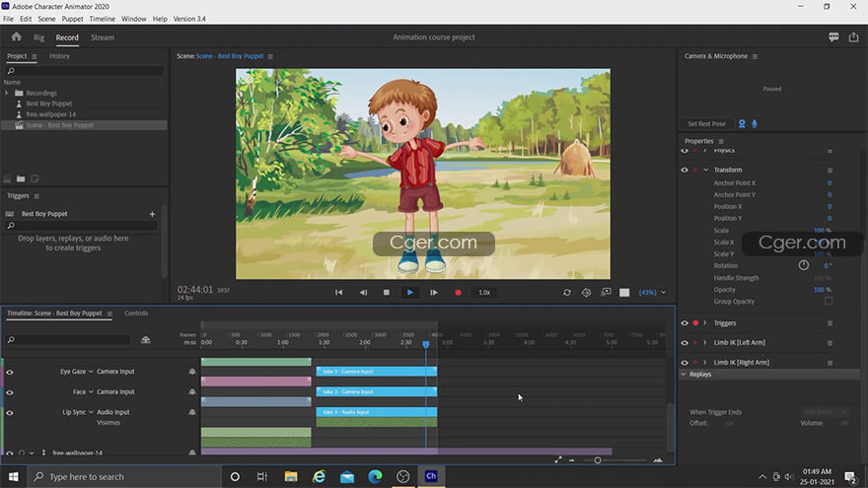This screenshot has width=868, height=488.
Task: Step back one frame
Action: point(363,292)
